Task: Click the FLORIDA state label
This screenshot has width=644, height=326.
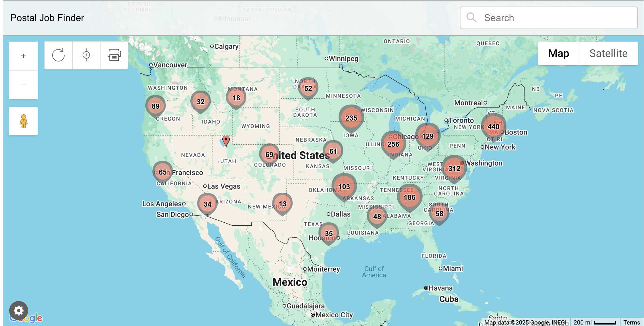Action: pos(434,256)
